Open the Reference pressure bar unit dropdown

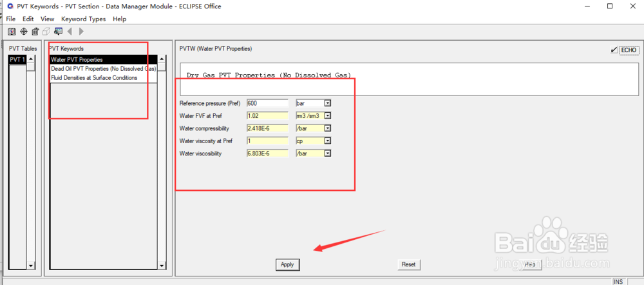pyautogui.click(x=328, y=103)
